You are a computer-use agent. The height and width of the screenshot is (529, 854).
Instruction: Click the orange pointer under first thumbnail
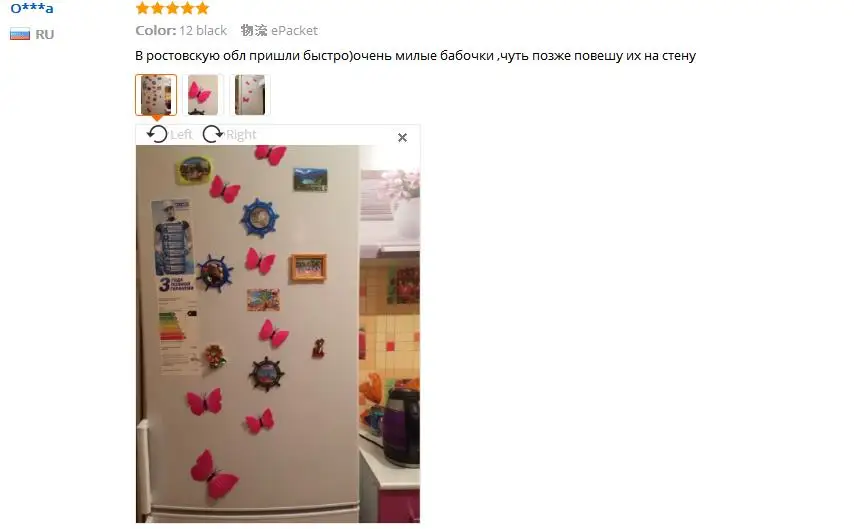click(156, 118)
